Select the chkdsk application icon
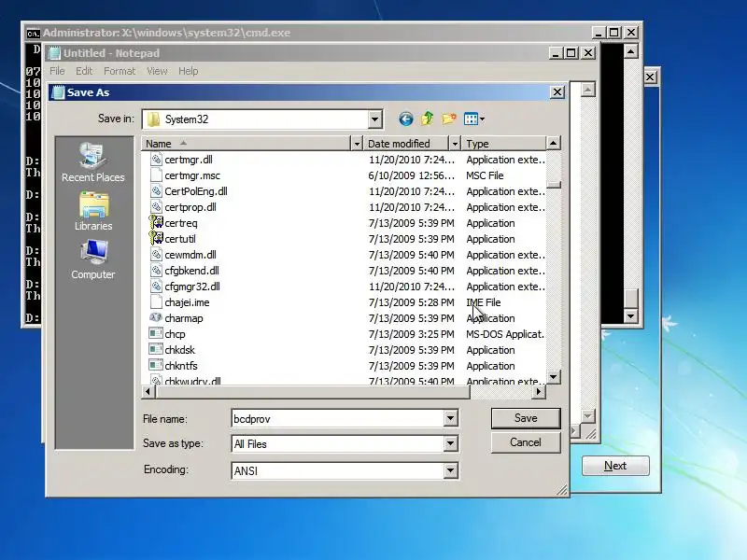This screenshot has height=560, width=747. tap(156, 349)
